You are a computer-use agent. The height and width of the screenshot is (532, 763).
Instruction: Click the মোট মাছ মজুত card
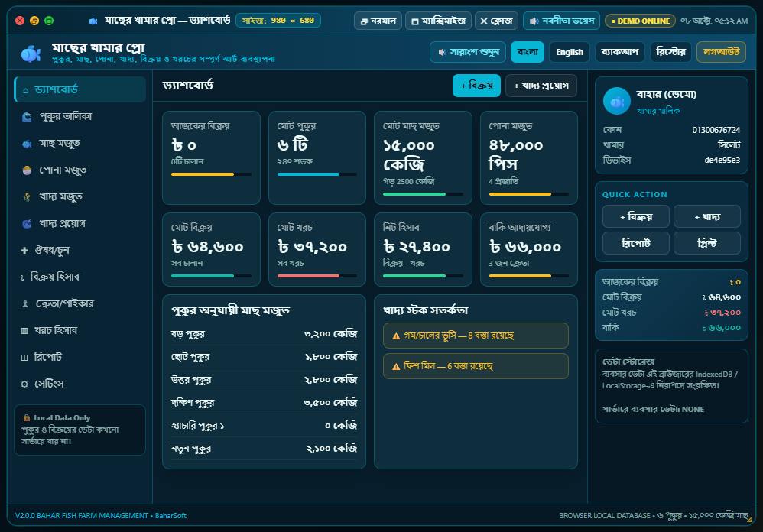423,158
